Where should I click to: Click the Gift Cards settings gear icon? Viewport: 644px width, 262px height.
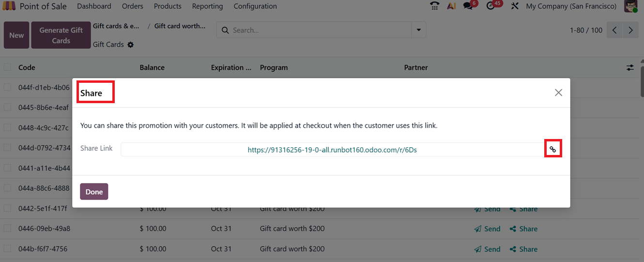click(x=131, y=45)
